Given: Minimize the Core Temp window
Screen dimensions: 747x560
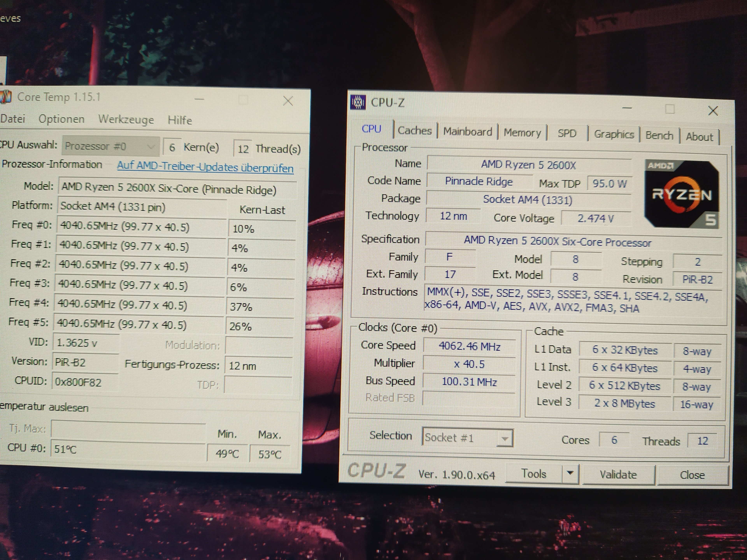Looking at the screenshot, I should [199, 99].
